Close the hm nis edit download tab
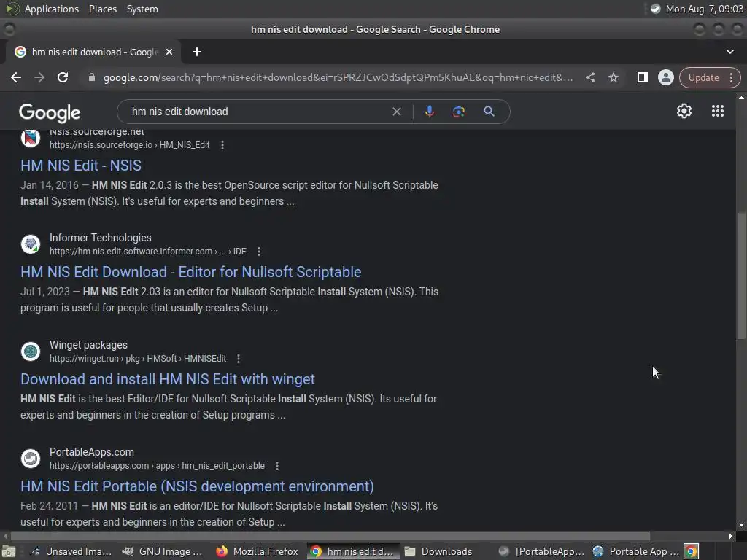The width and height of the screenshot is (747, 560). 169,52
